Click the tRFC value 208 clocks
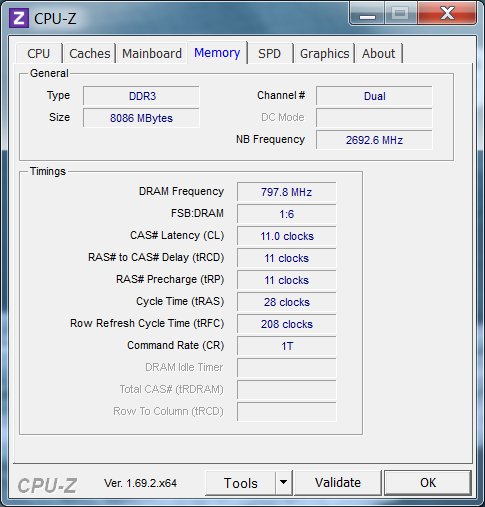Image resolution: width=485 pixels, height=507 pixels. [x=287, y=324]
